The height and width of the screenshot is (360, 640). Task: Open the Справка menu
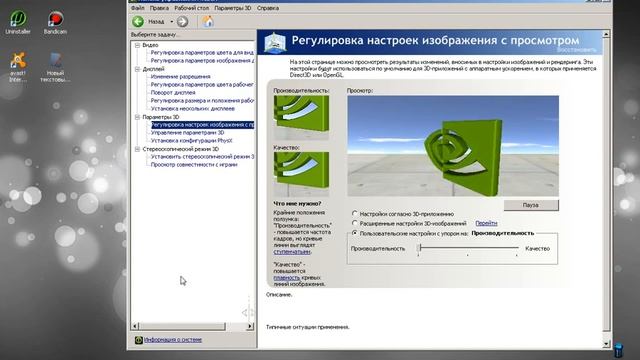(268, 8)
